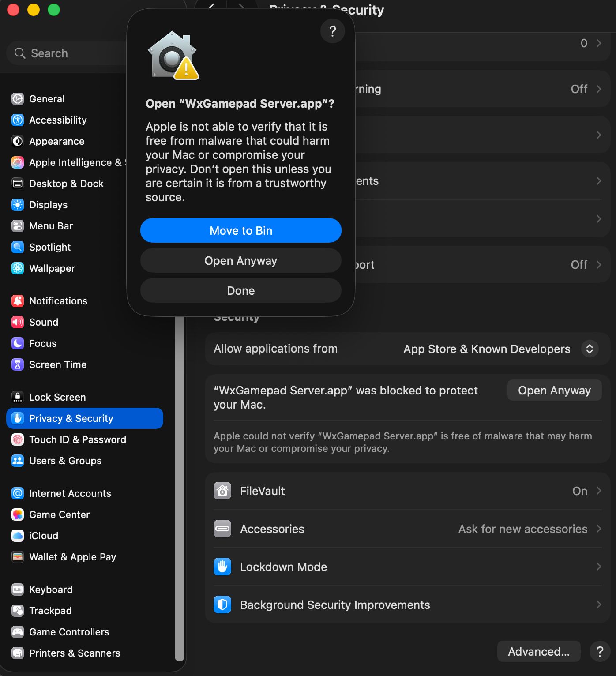Click the Gatekeeper warning icon in dialog
616x676 pixels.
coord(173,55)
